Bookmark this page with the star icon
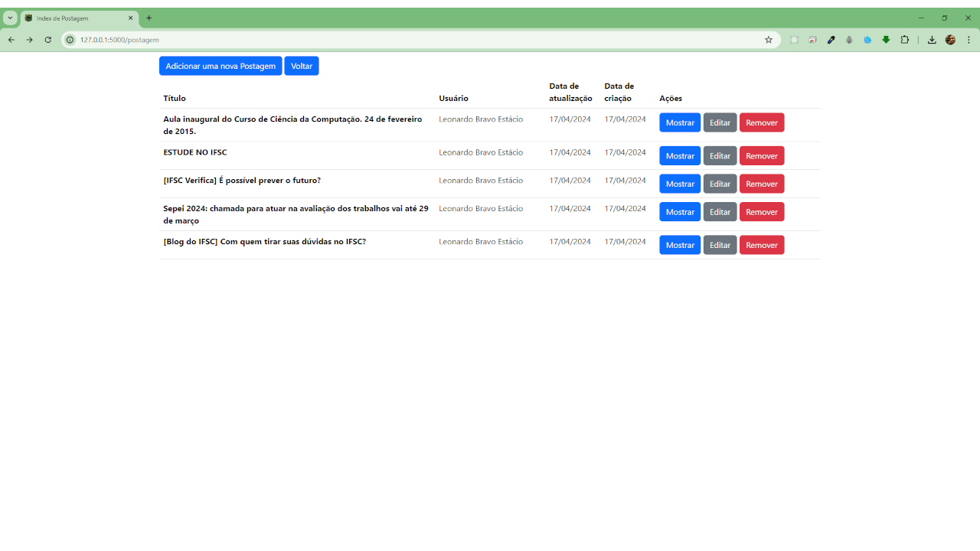Image resolution: width=980 pixels, height=551 pixels. click(769, 40)
